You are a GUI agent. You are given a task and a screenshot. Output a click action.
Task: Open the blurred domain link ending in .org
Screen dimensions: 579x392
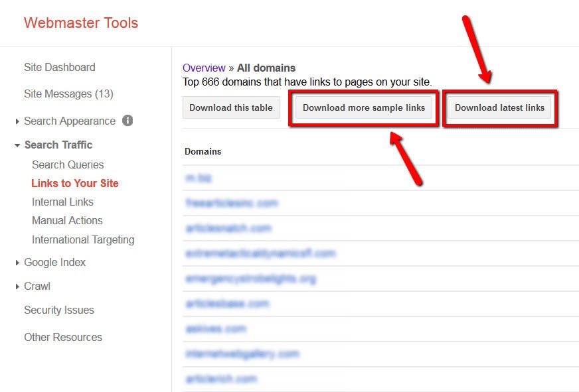251,279
